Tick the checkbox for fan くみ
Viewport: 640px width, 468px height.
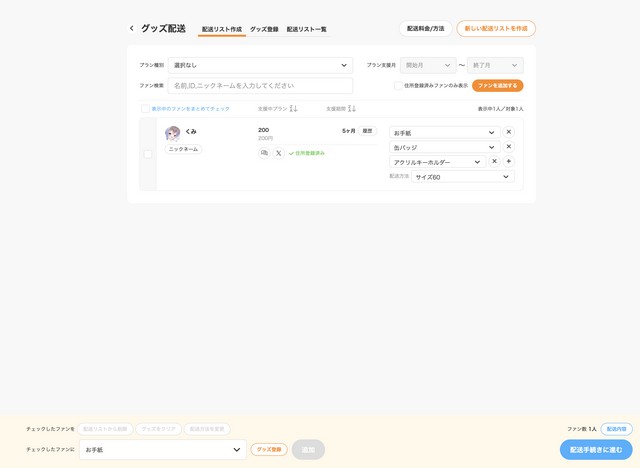148,154
